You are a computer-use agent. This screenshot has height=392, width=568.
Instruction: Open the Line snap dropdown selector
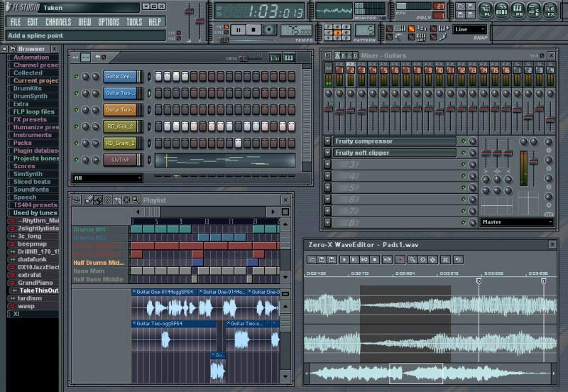tap(469, 30)
